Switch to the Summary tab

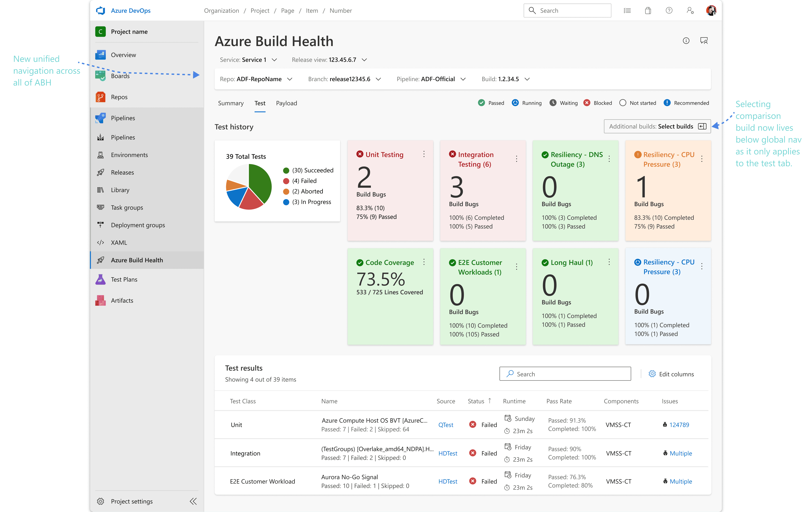pyautogui.click(x=231, y=103)
